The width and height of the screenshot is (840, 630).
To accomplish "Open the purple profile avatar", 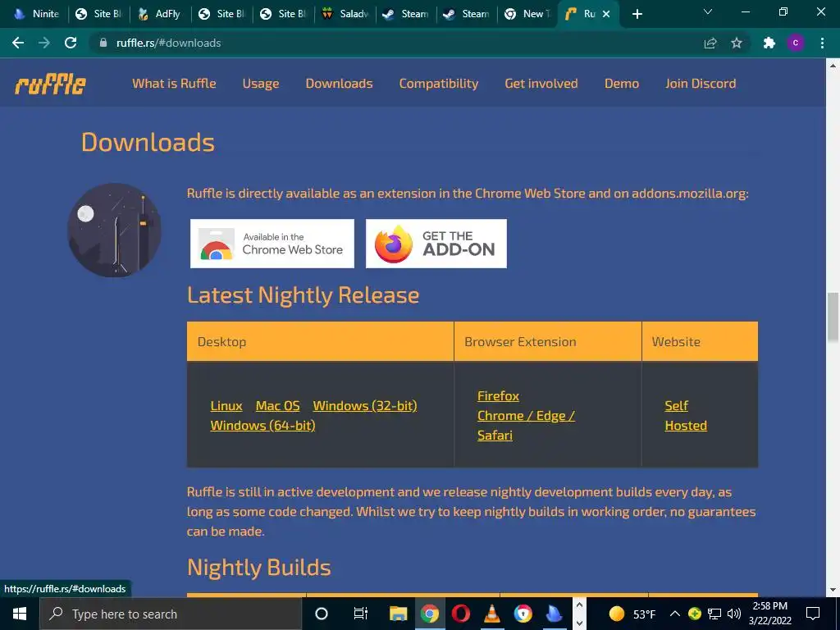I will 796,43.
